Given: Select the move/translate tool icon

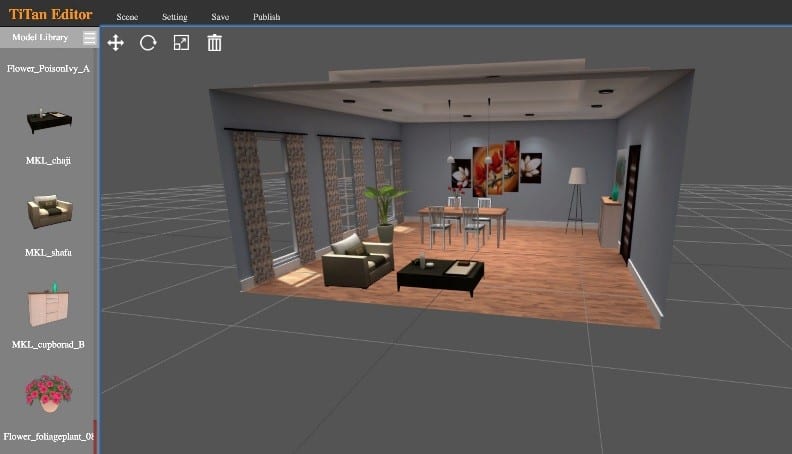Looking at the screenshot, I should (x=116, y=43).
